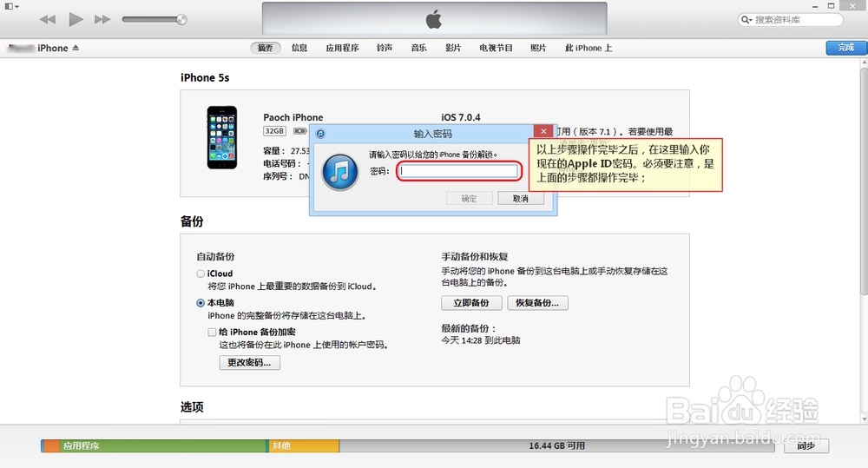Click the 确定 button in password dialog
Viewport: 868px width, 468px height.
pos(470,198)
